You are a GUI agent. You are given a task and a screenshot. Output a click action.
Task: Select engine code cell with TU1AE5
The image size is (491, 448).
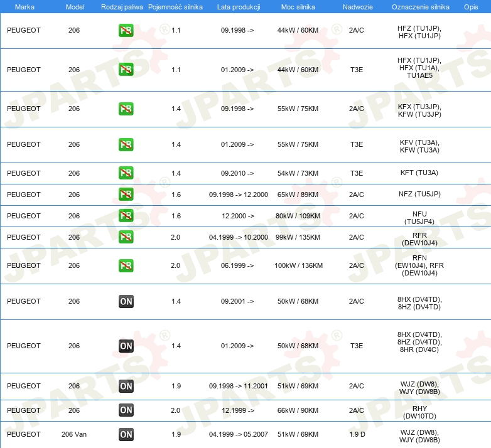click(419, 68)
